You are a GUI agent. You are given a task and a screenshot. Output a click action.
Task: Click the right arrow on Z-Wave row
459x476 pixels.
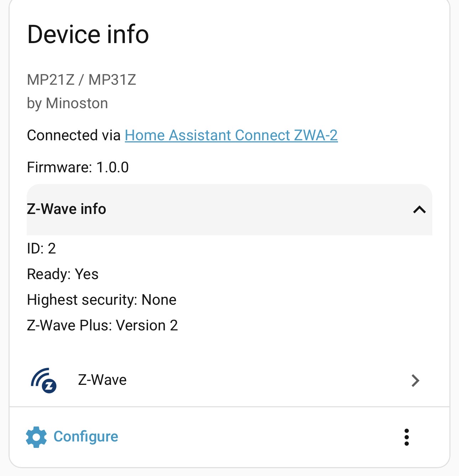tap(415, 381)
